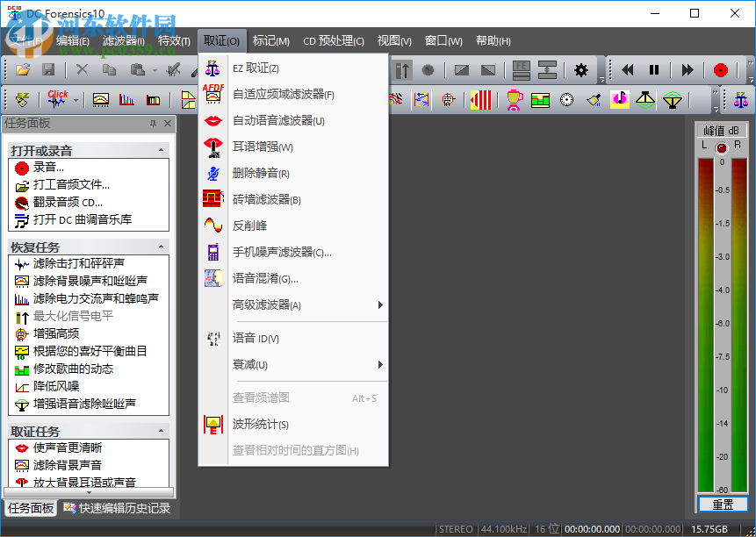Click the EZ Forensics scales icon at toolbar right
The height and width of the screenshot is (537, 756).
(740, 100)
